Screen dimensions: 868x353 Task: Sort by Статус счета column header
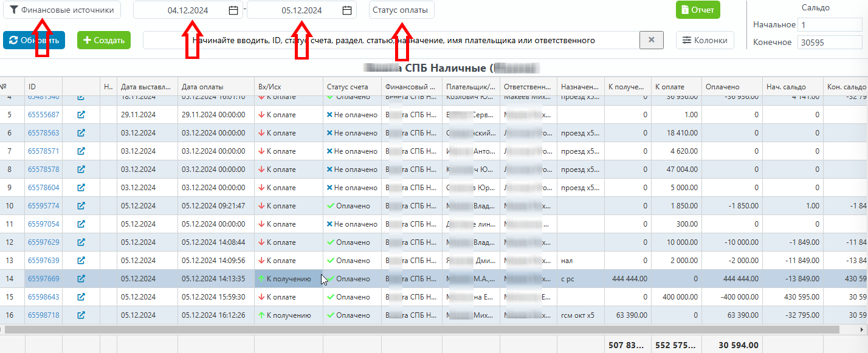pyautogui.click(x=351, y=87)
